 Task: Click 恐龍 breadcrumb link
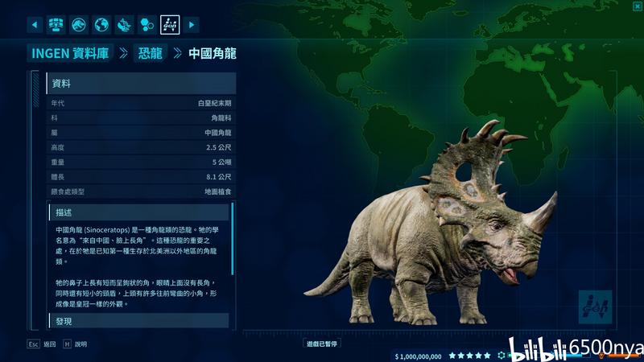point(151,53)
